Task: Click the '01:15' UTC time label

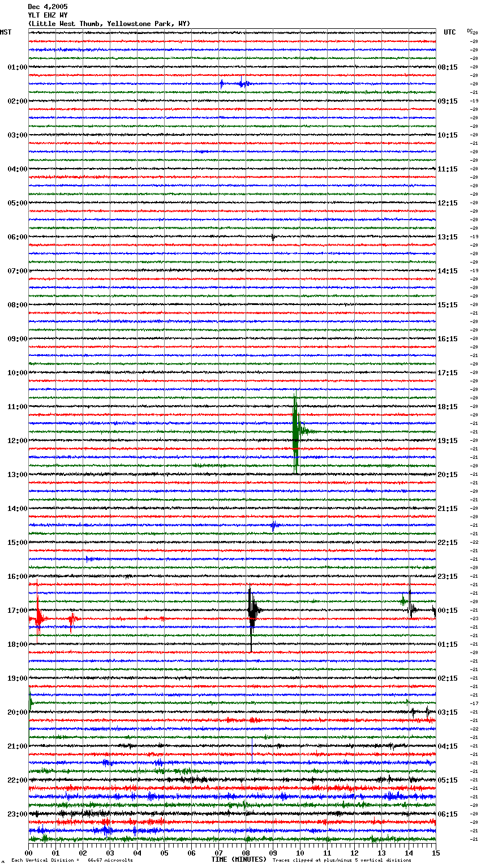Action: click(448, 644)
